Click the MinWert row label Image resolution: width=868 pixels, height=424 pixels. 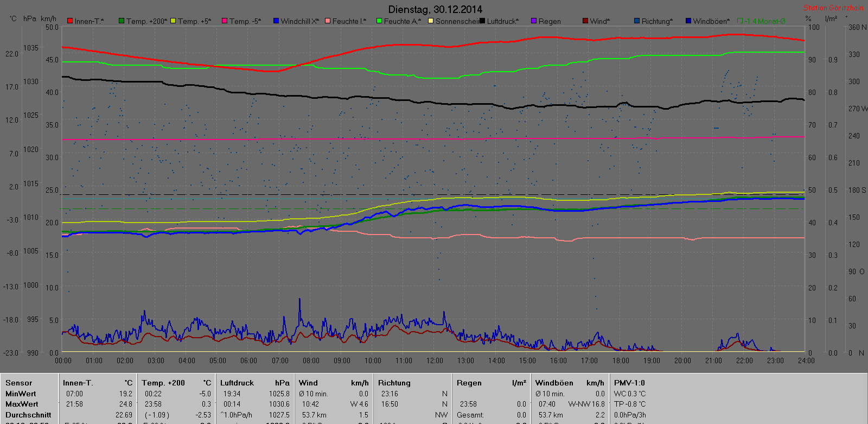[21, 394]
